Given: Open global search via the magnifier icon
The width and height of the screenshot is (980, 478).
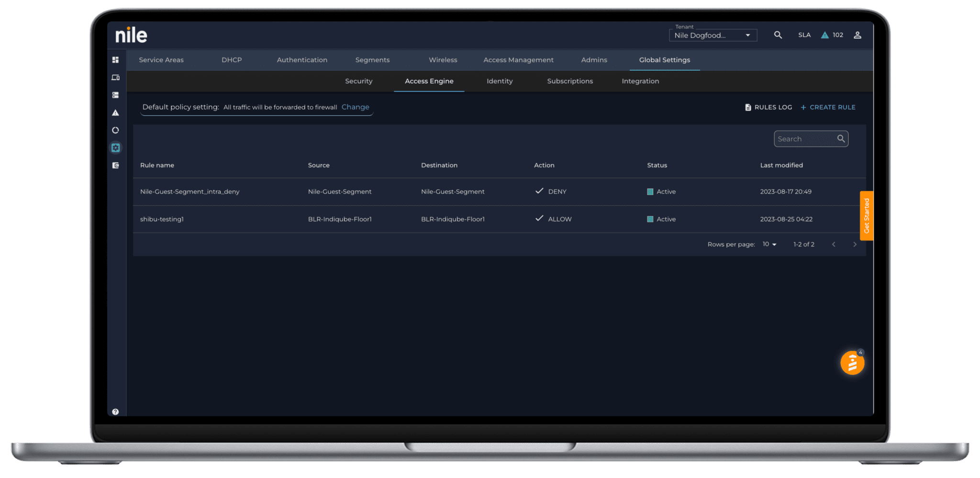Looking at the screenshot, I should point(778,34).
